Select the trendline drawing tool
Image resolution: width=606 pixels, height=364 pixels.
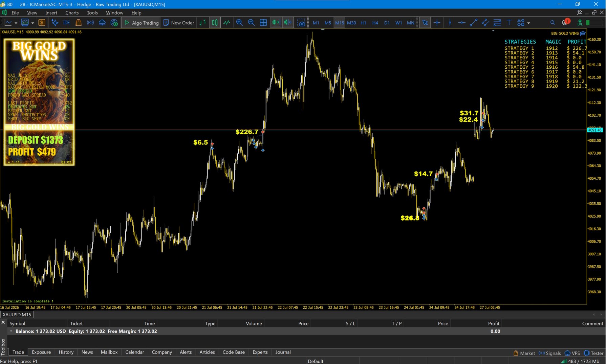474,23
